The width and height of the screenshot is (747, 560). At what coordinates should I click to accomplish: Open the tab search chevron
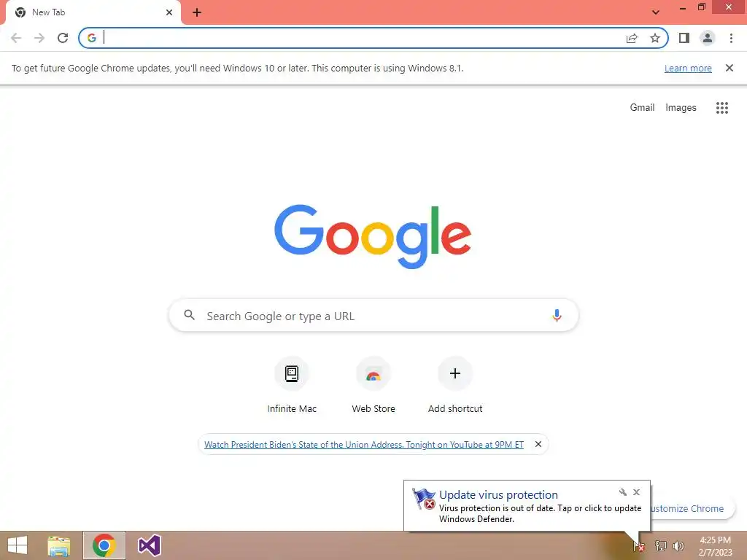(x=656, y=12)
